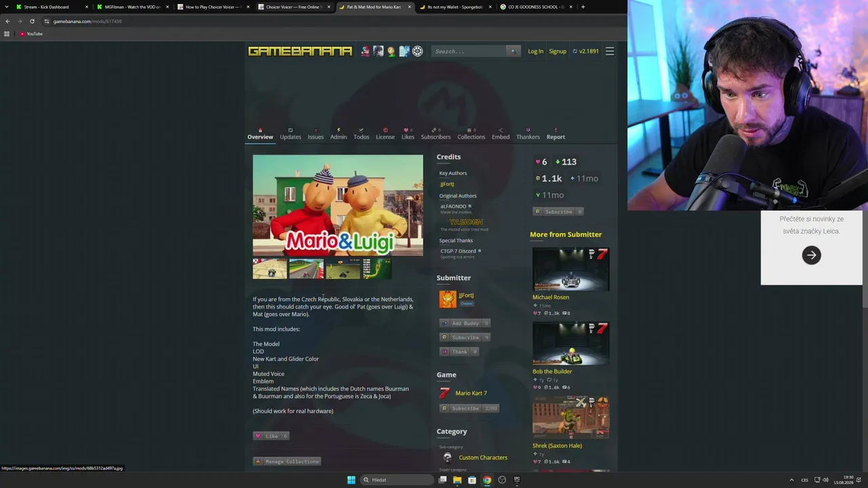Click the Manage Collections button
Viewport: 868px width, 488px height.
(287, 462)
